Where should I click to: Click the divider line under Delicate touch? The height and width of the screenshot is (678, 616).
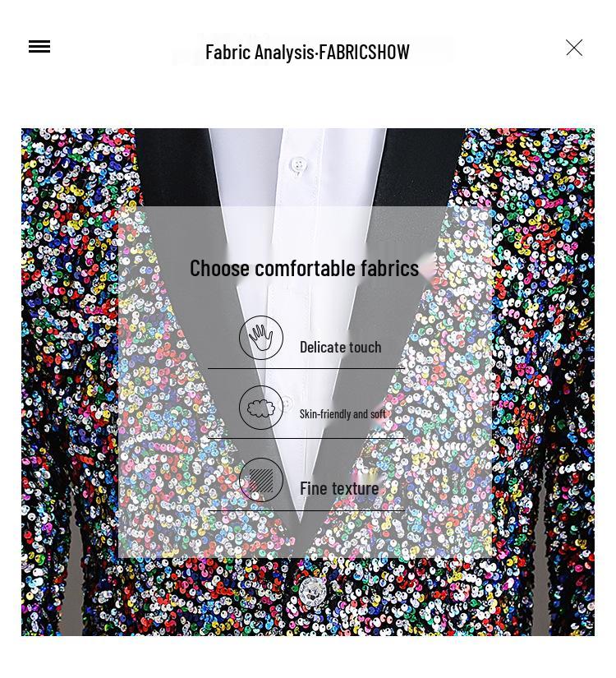pos(306,369)
